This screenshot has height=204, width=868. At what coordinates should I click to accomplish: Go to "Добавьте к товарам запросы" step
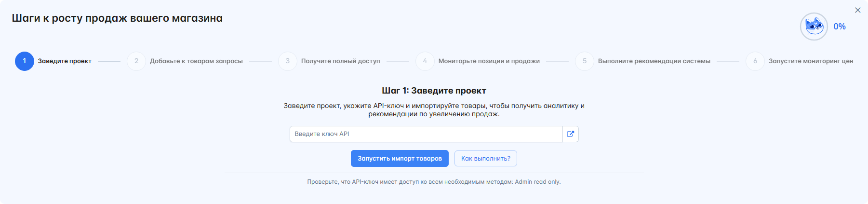coord(196,61)
